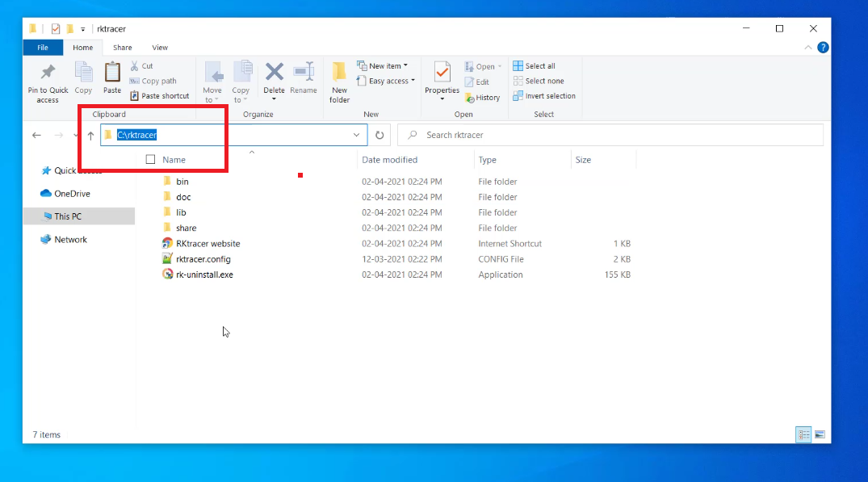Switch to the View tab
This screenshot has height=482, width=868.
point(160,48)
